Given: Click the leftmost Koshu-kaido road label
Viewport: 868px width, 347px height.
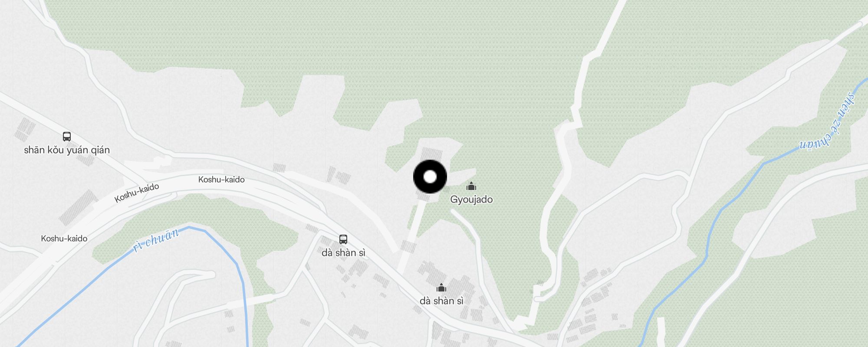Looking at the screenshot, I should [x=64, y=239].
